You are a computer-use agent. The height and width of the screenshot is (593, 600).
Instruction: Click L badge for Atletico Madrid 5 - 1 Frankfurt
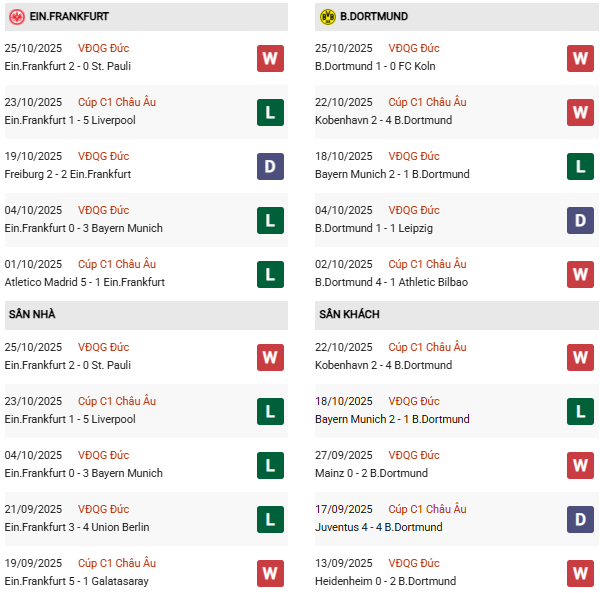270,274
